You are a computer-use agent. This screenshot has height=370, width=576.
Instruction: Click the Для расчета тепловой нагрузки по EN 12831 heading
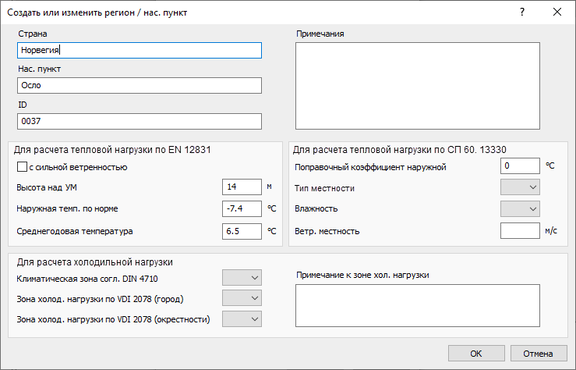click(112, 150)
